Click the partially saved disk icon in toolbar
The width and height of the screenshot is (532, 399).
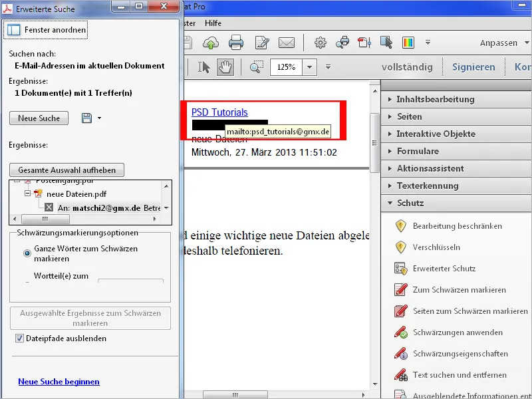coord(188,43)
